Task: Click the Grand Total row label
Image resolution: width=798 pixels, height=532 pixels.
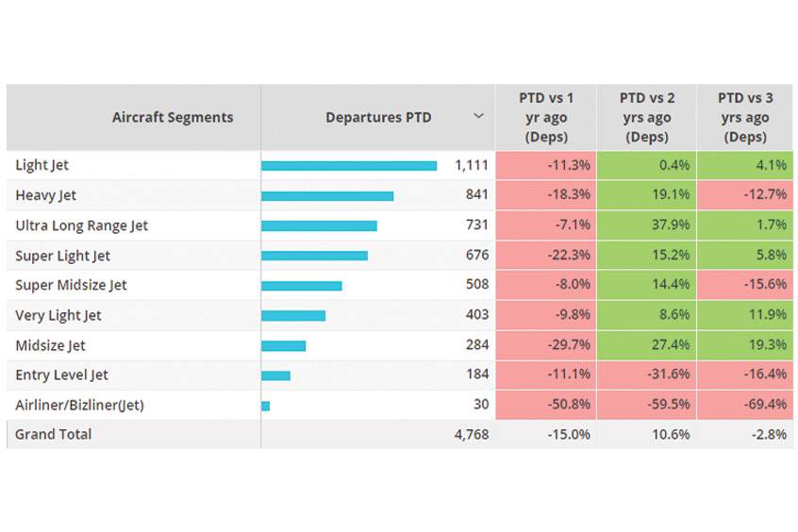Action: pyautogui.click(x=54, y=435)
